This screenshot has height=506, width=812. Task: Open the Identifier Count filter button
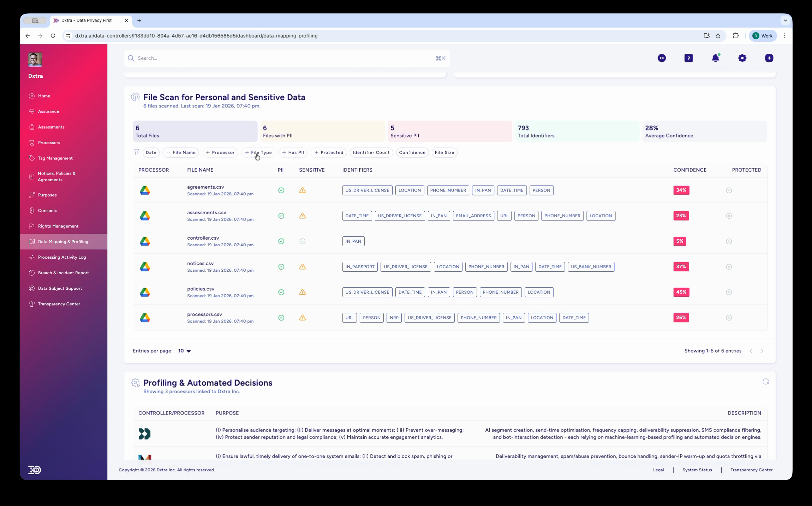tap(371, 152)
